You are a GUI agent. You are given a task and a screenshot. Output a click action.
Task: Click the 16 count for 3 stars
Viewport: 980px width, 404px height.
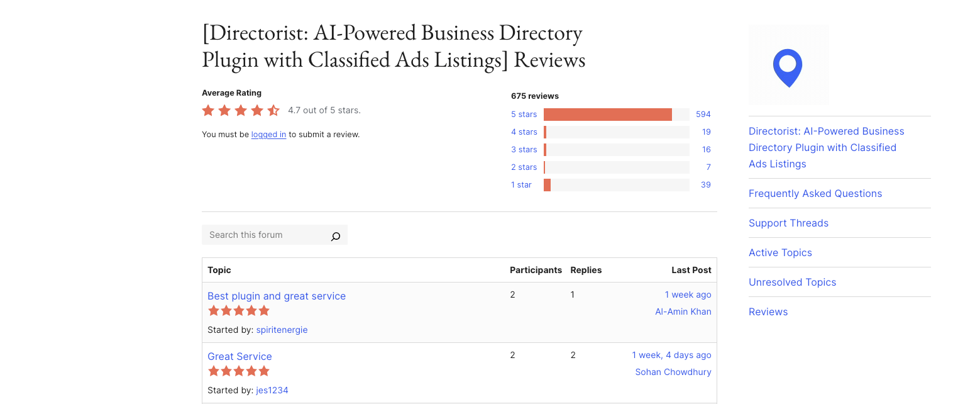(707, 150)
